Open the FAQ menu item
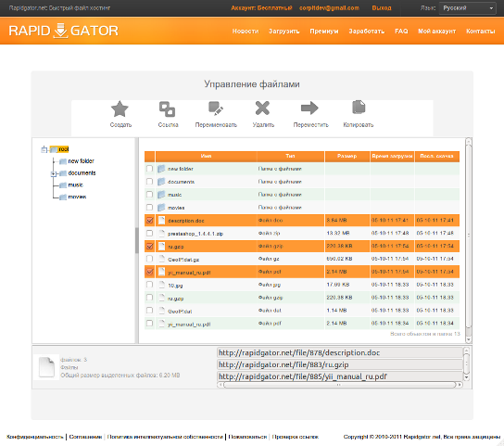Image resolution: width=504 pixels, height=446 pixels. (x=401, y=32)
